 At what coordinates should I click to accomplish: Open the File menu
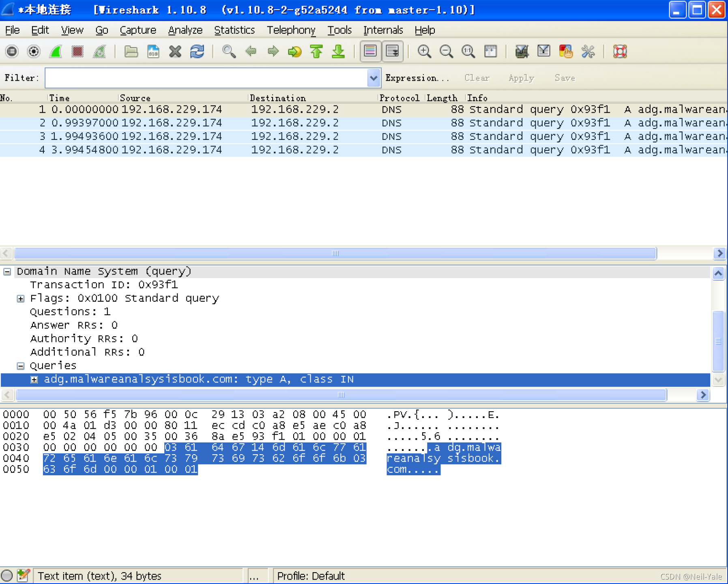tap(12, 30)
